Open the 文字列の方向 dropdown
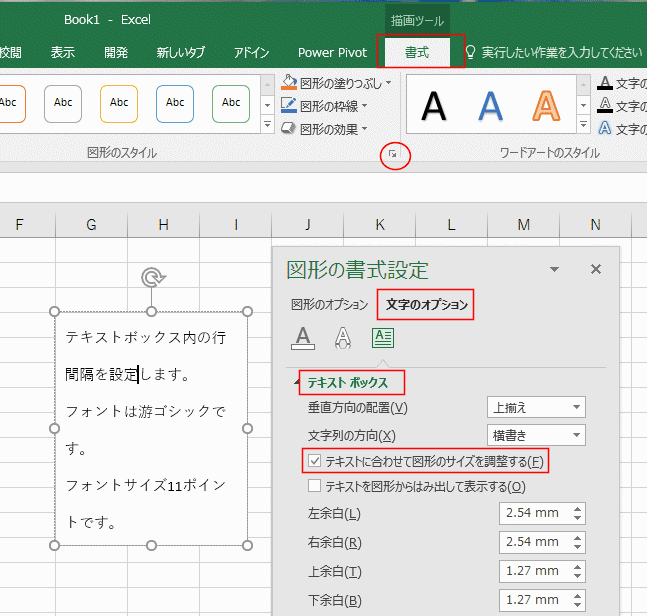The image size is (647, 616). 536,435
